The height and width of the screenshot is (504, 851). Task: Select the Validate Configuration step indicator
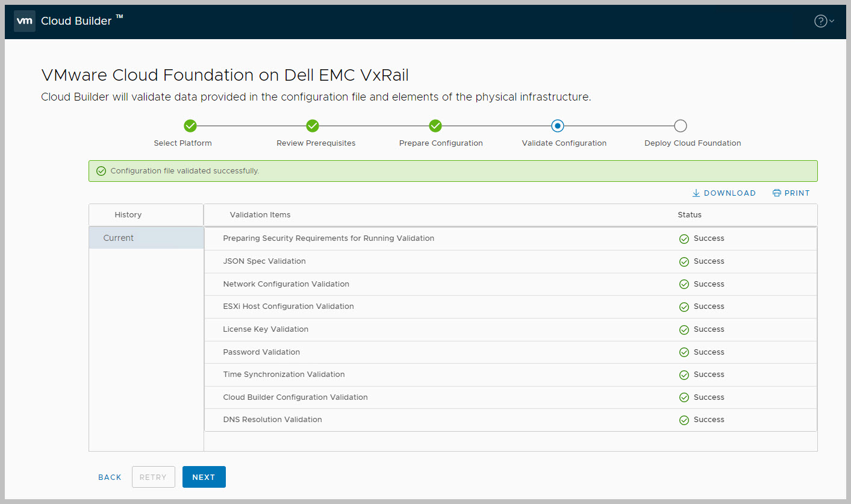pyautogui.click(x=558, y=126)
